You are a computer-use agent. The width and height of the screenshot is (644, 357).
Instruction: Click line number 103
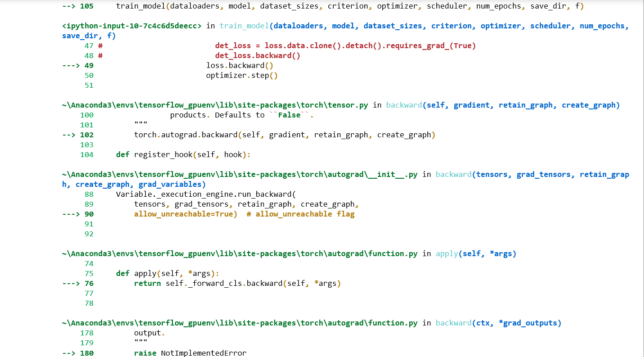tap(87, 145)
